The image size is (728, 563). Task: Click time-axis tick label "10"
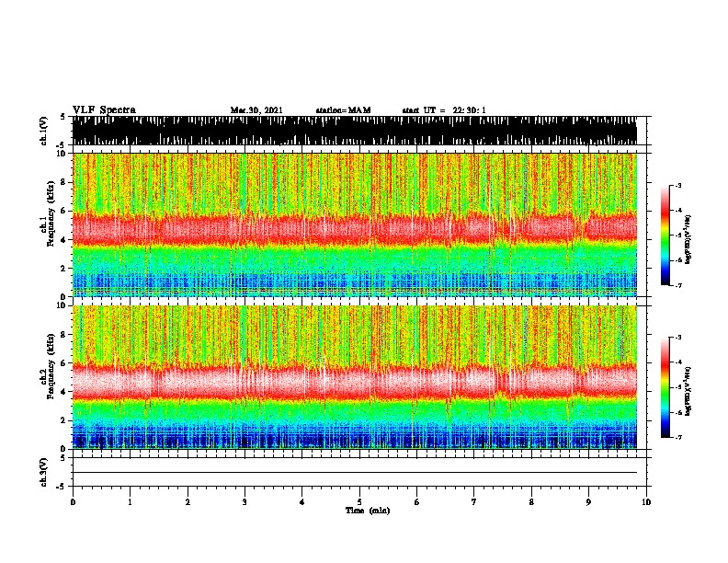(x=646, y=502)
